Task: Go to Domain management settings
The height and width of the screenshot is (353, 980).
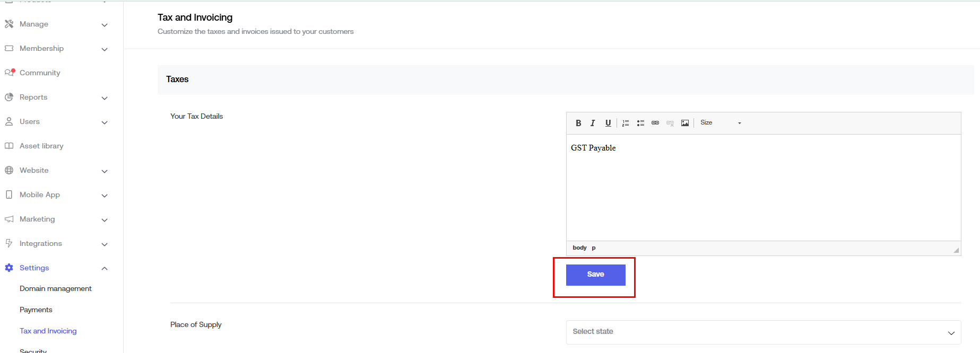Action: 56,288
